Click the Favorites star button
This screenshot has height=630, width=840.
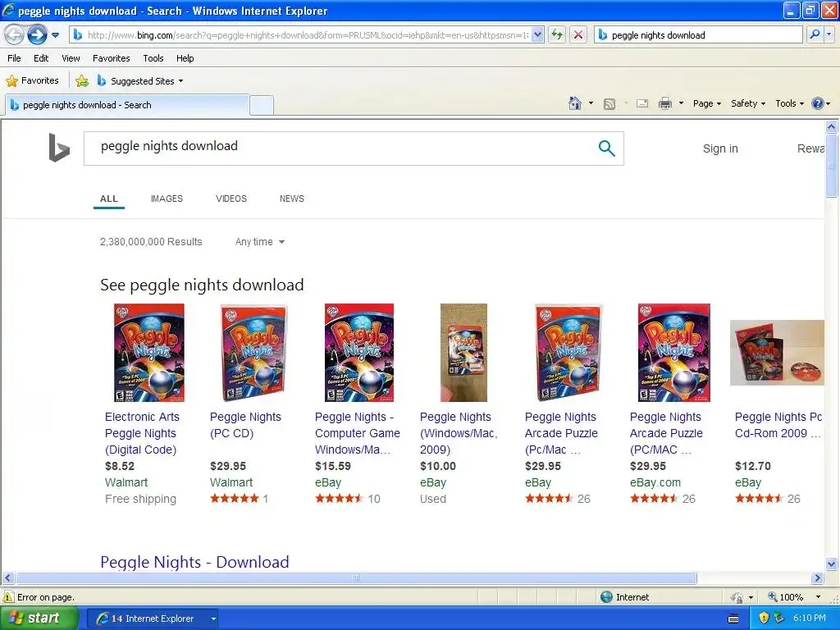[x=33, y=81]
